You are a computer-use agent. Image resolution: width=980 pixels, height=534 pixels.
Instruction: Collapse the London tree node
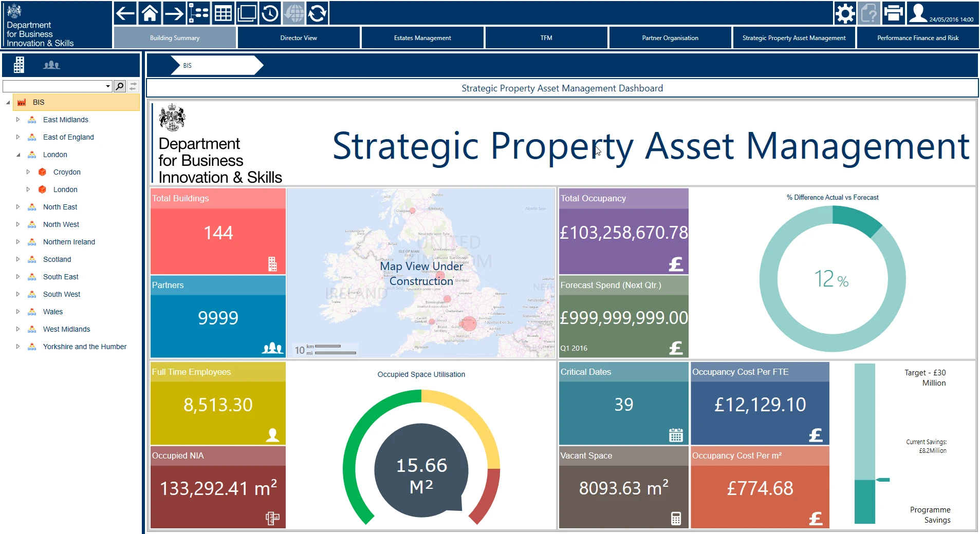pyautogui.click(x=19, y=155)
